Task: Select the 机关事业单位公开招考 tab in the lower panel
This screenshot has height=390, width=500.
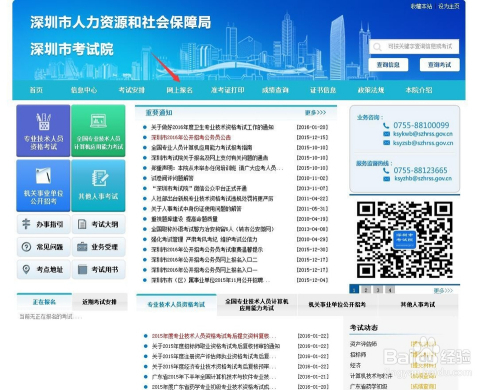Action: [337, 305]
